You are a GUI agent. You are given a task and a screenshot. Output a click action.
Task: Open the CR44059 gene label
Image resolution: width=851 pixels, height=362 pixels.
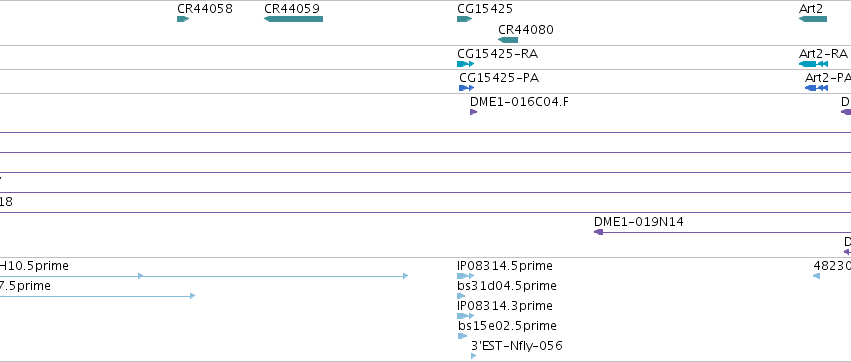tap(292, 9)
